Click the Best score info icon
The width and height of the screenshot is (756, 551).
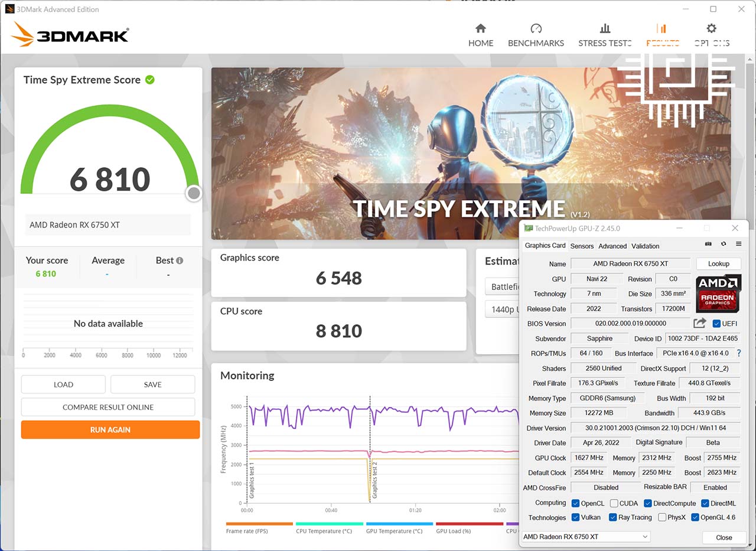(x=180, y=260)
